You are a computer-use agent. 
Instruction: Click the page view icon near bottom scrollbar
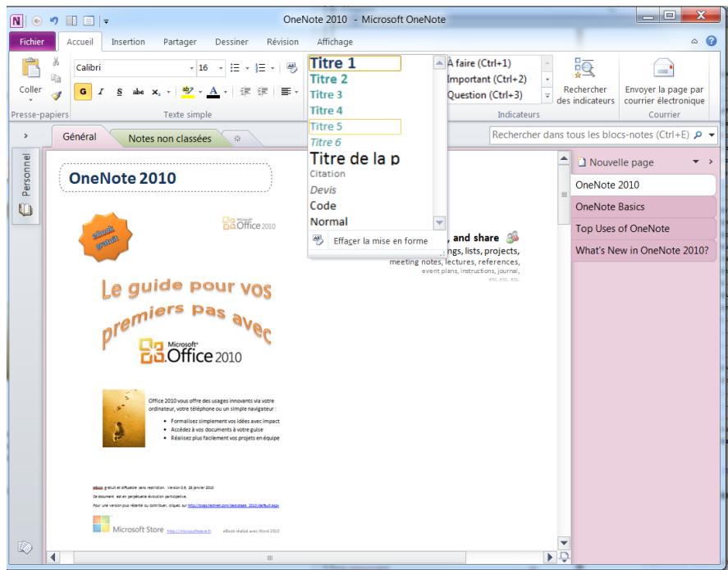point(564,557)
